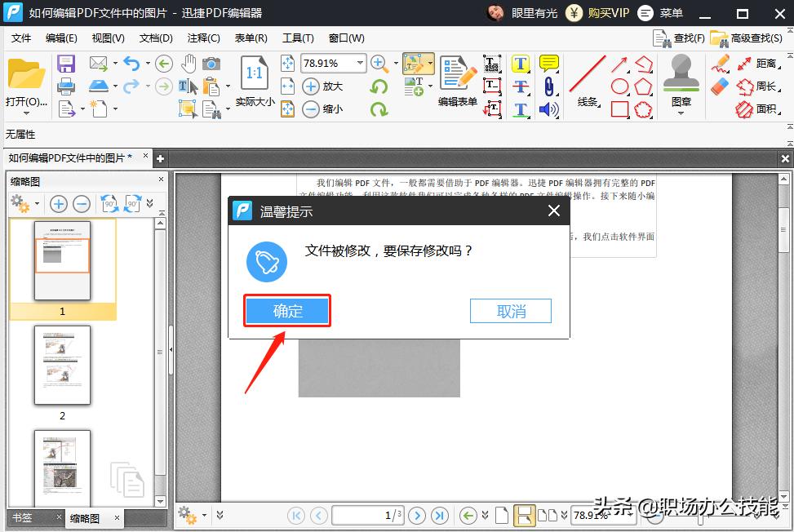Select the 距离 distance measurement tool

[761, 64]
